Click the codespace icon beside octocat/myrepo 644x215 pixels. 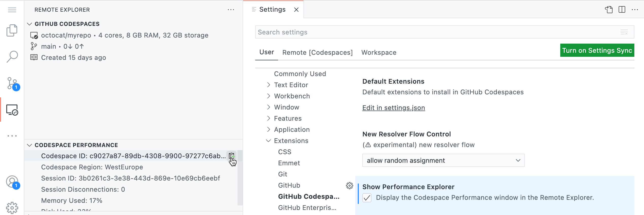click(34, 35)
